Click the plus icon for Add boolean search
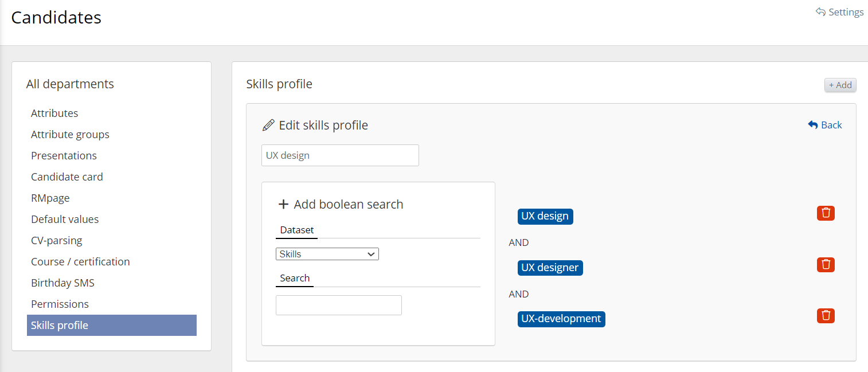 [283, 205]
